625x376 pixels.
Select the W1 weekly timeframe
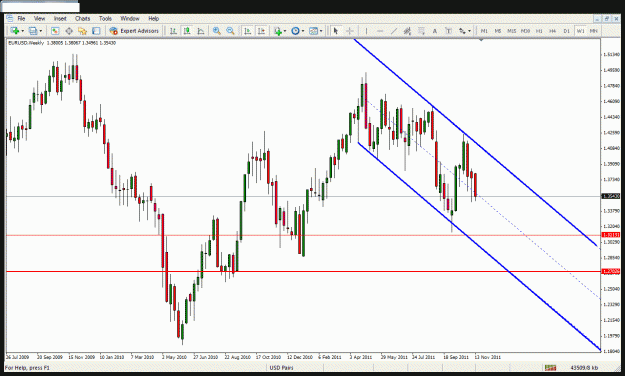click(x=580, y=31)
